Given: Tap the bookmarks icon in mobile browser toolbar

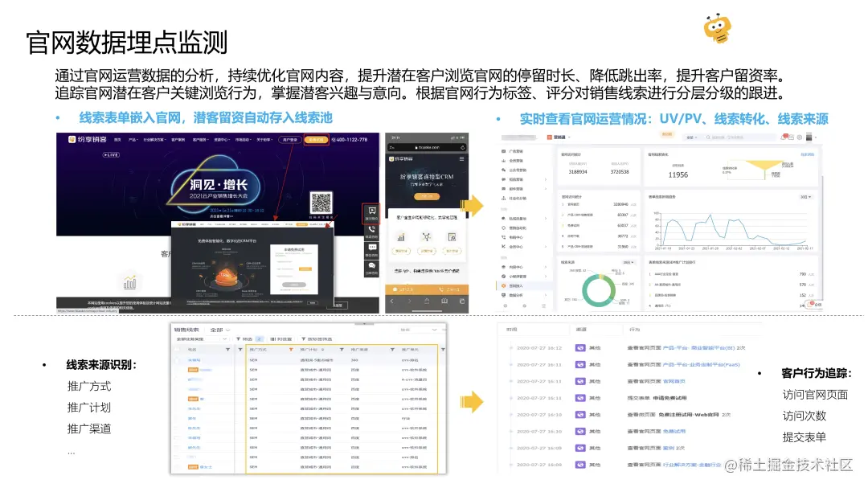Looking at the screenshot, I should 444,301.
